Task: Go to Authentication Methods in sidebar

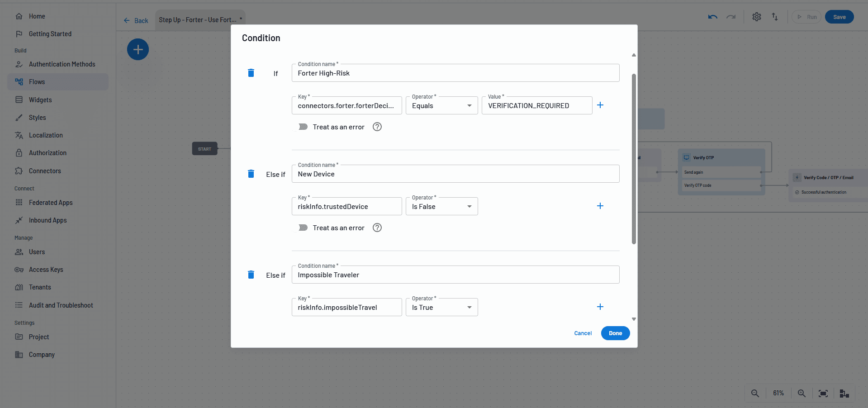Action: 62,64
